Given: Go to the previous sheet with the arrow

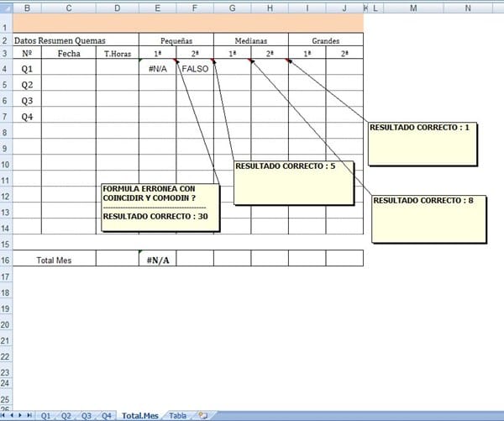Looking at the screenshot, I should (x=12, y=415).
